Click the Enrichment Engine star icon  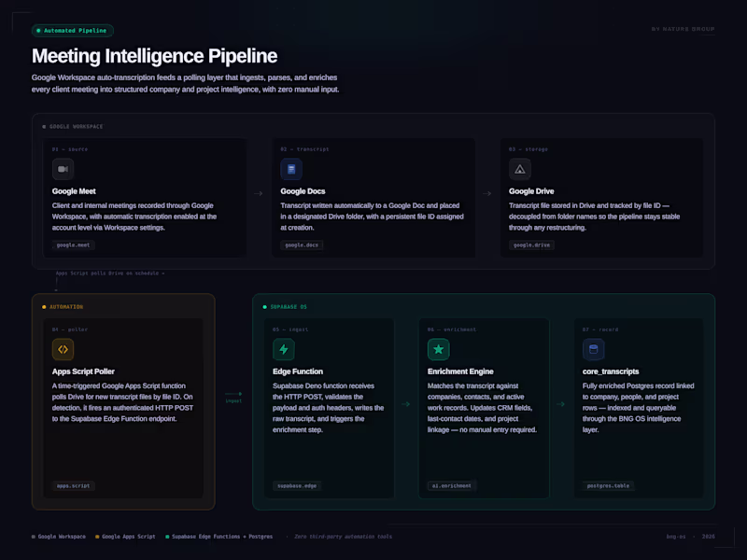tap(438, 349)
